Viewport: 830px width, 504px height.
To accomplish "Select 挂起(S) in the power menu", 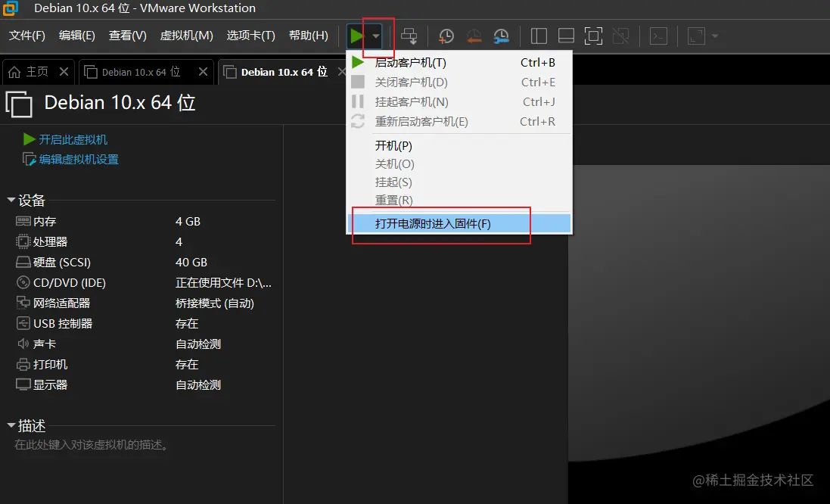I will pyautogui.click(x=459, y=182).
